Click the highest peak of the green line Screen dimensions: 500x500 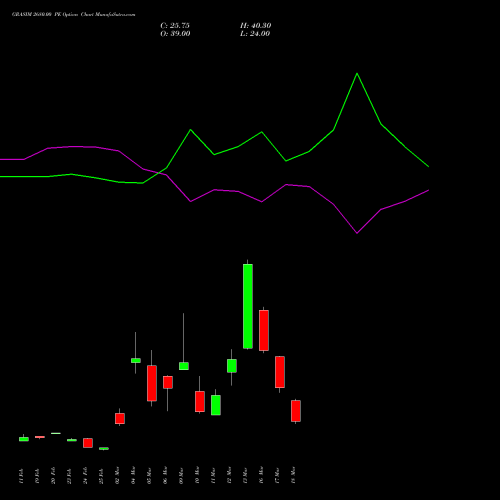(357, 73)
